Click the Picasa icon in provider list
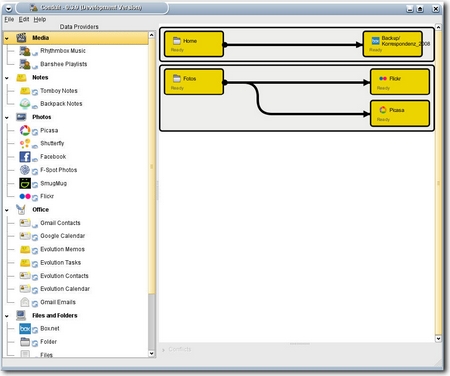This screenshot has height=376, width=450. (x=25, y=130)
